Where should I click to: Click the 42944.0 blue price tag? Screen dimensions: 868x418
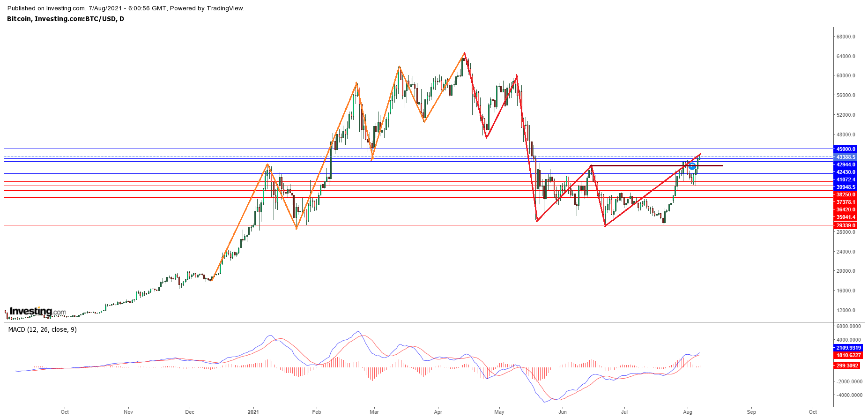pos(846,164)
